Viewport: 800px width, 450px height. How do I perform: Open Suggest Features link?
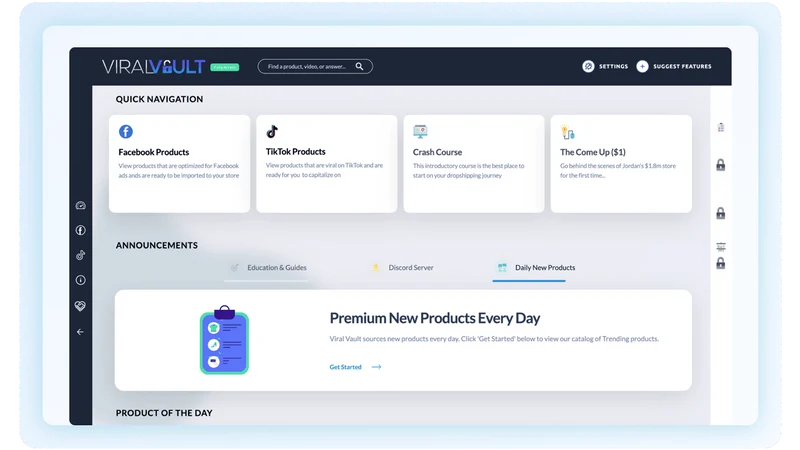(x=682, y=66)
